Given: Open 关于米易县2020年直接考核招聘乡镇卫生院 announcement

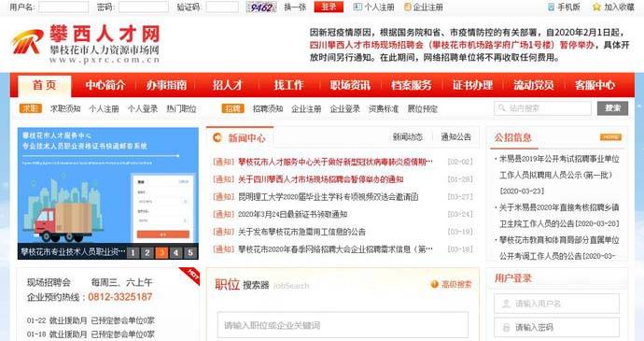Looking at the screenshot, I should (559, 216).
